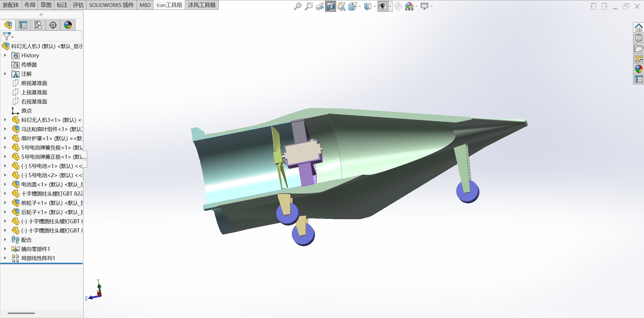Click Zoom to Fit magnifier icon
Viewport: 644px width, 318px height.
point(298,6)
